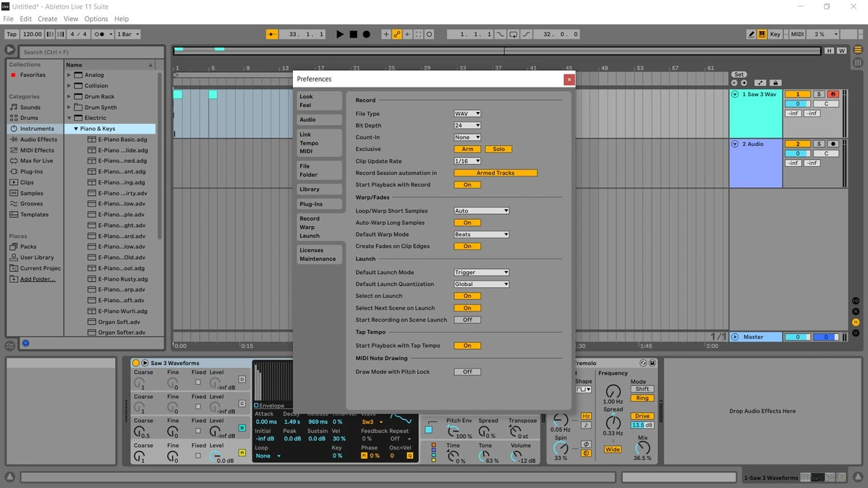Image resolution: width=868 pixels, height=488 pixels.
Task: Toggle Start Recording on Scene Launch
Action: click(x=467, y=320)
